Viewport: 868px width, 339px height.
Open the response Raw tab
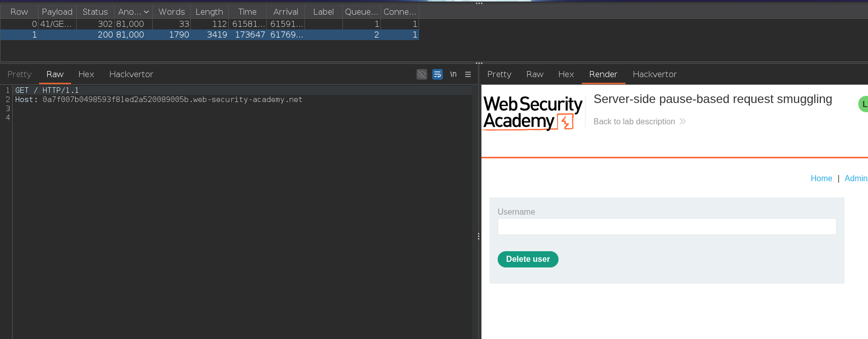pos(535,74)
